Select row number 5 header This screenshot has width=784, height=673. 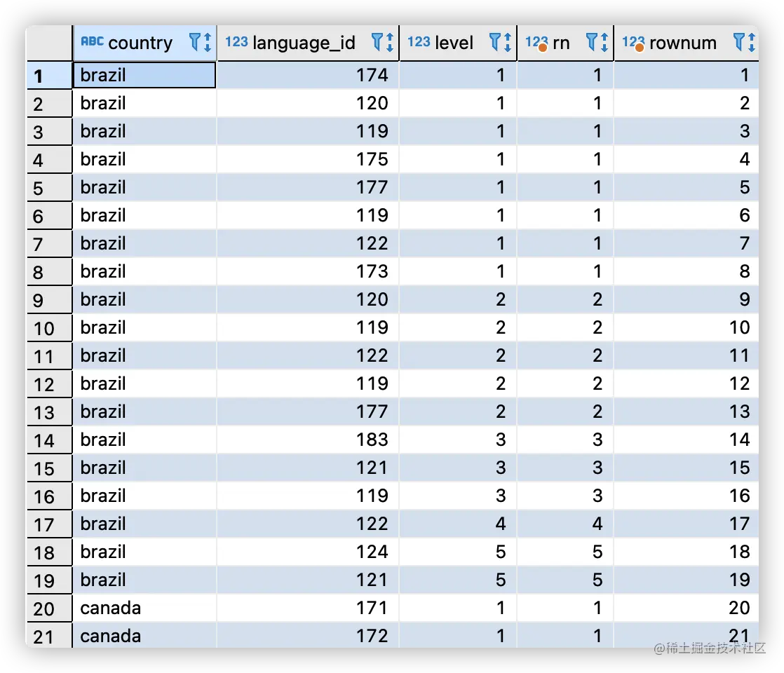click(50, 187)
